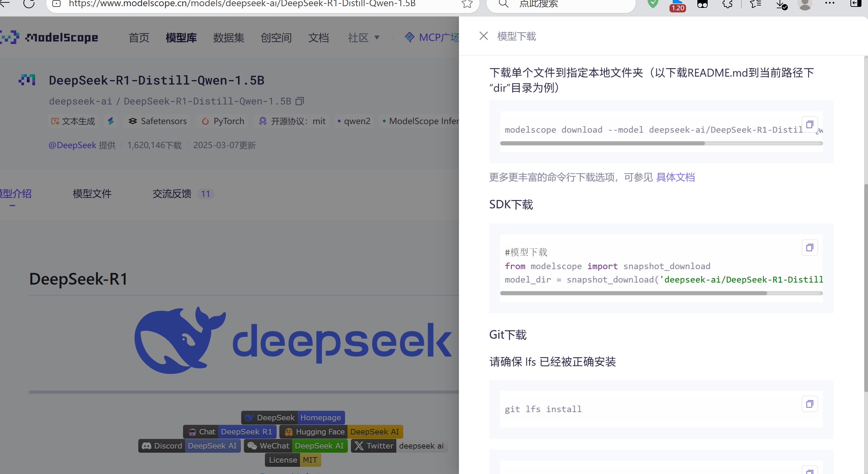Open the 具体文档 link
Image resolution: width=868 pixels, height=474 pixels.
(675, 177)
